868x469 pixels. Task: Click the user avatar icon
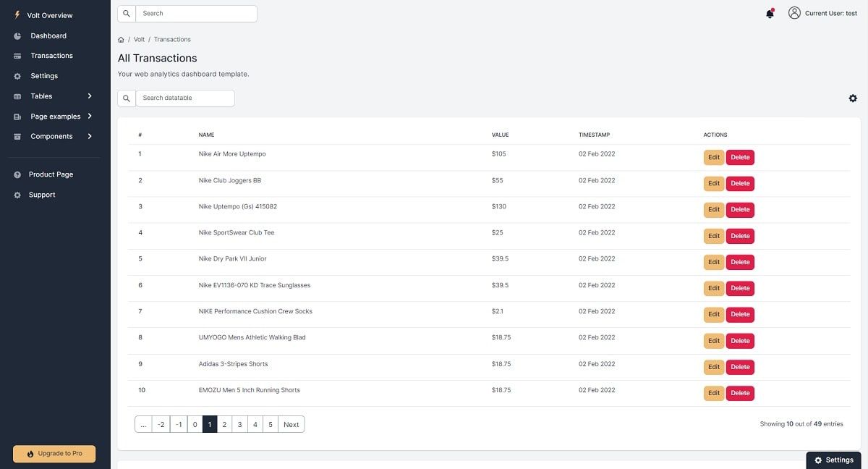[794, 13]
